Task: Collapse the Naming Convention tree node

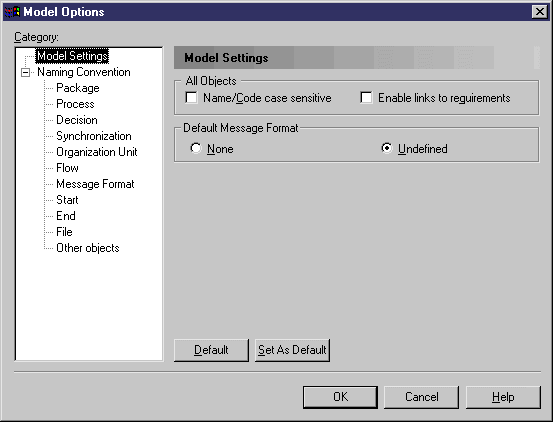Action: [x=25, y=72]
